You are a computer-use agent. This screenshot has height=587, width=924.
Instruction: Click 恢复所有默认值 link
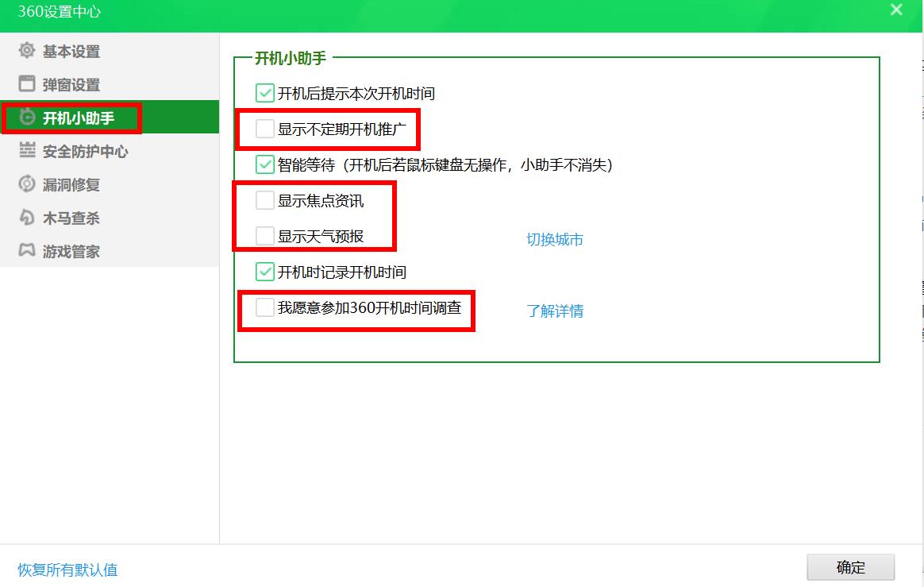[67, 570]
